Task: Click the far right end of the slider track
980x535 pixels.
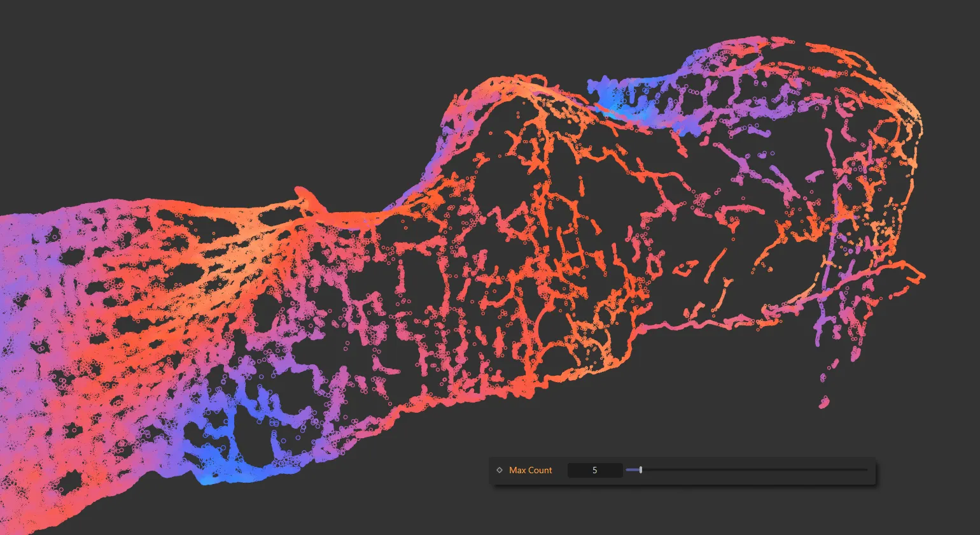Action: (x=865, y=470)
